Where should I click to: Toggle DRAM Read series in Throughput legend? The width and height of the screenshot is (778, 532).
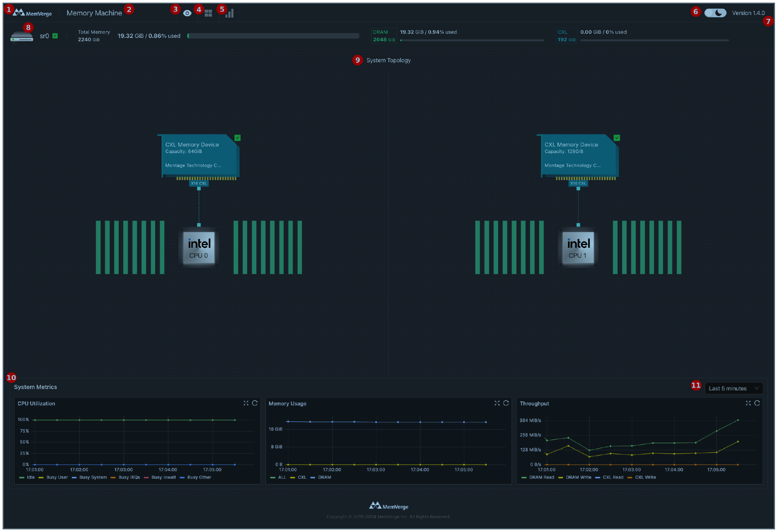(x=538, y=477)
